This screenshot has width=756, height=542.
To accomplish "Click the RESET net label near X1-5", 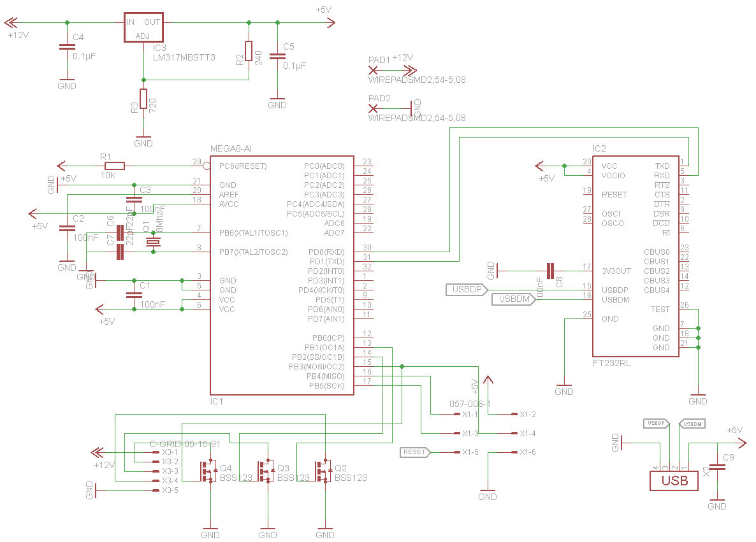I will pyautogui.click(x=415, y=452).
